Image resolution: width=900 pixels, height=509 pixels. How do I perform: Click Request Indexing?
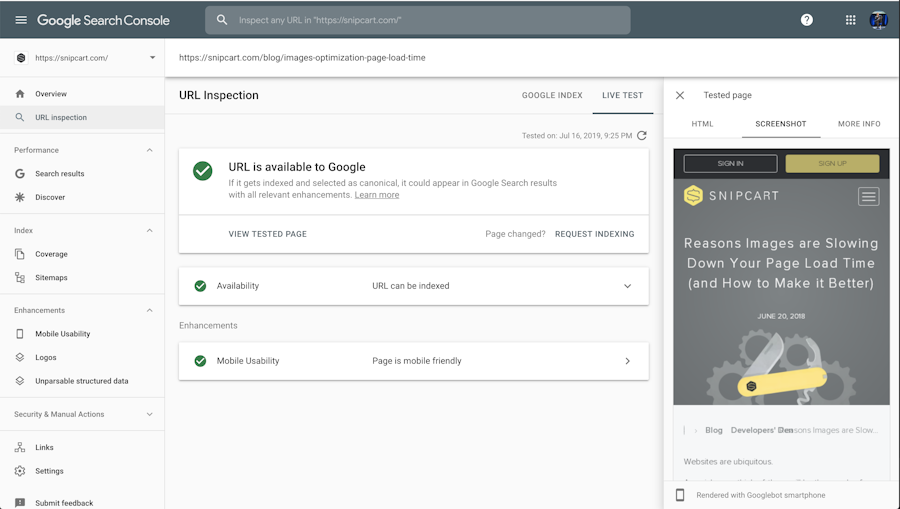click(x=594, y=234)
